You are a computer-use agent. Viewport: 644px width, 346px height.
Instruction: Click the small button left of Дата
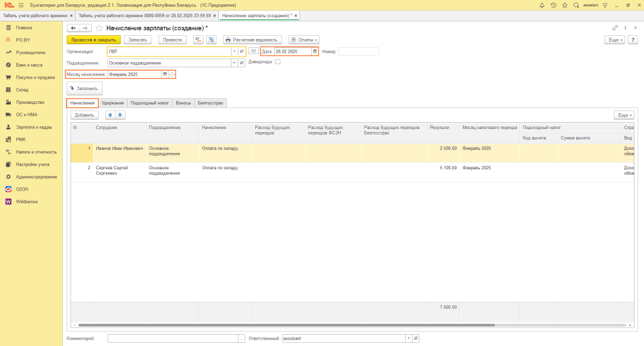click(x=253, y=51)
